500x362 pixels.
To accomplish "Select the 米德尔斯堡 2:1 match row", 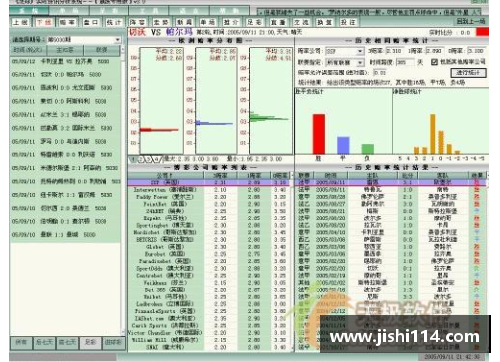I will 65,168.
